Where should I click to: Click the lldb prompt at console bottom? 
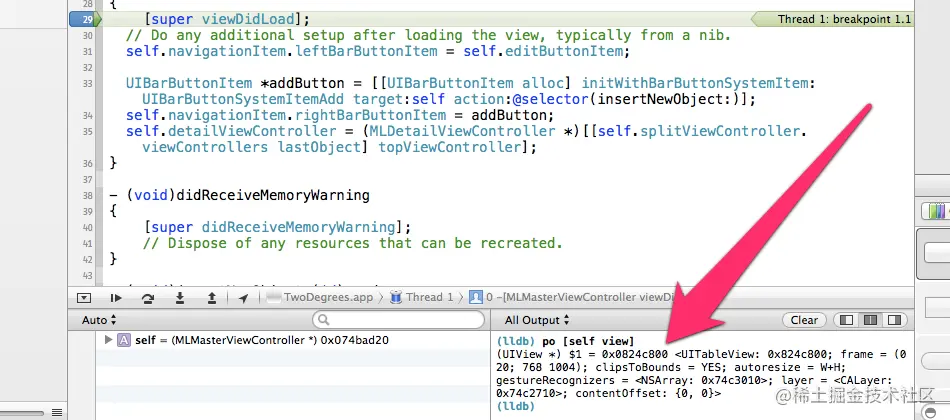(516, 407)
